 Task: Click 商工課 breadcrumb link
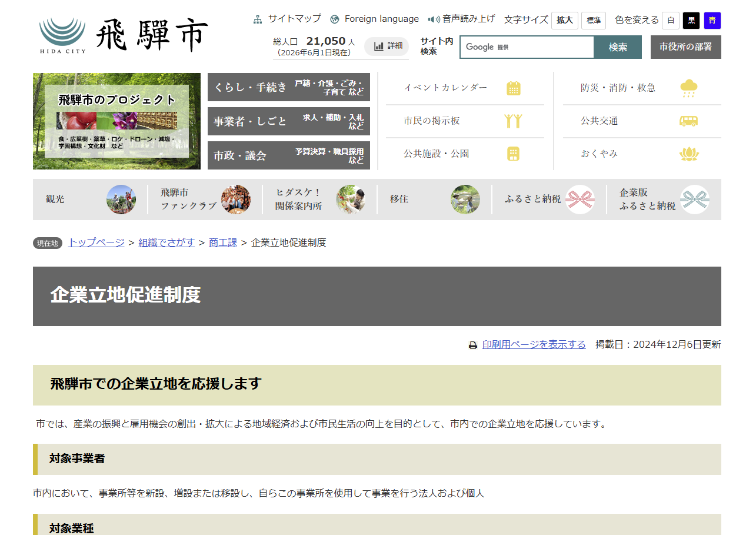[223, 242]
